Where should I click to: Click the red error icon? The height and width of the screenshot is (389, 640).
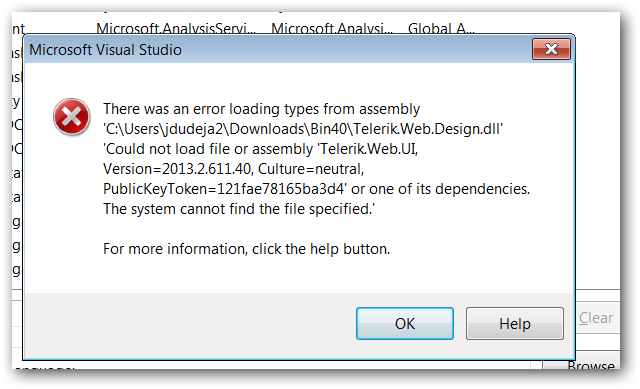click(x=71, y=117)
